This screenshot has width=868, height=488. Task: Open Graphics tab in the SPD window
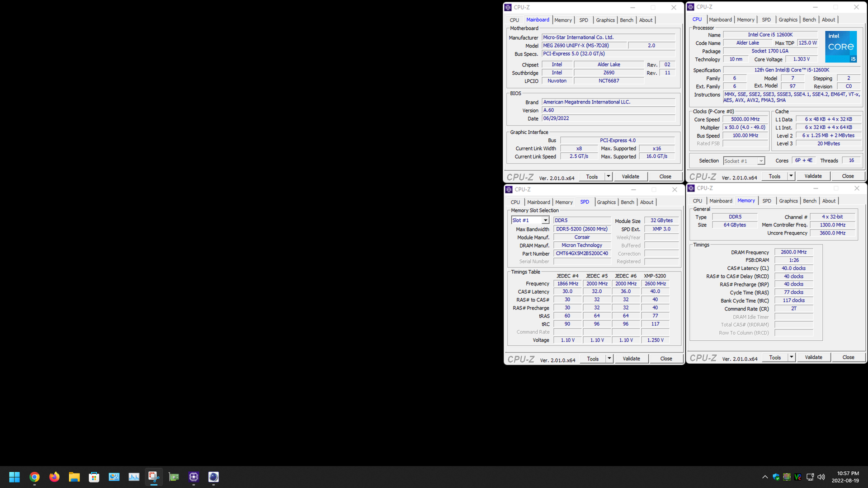606,202
